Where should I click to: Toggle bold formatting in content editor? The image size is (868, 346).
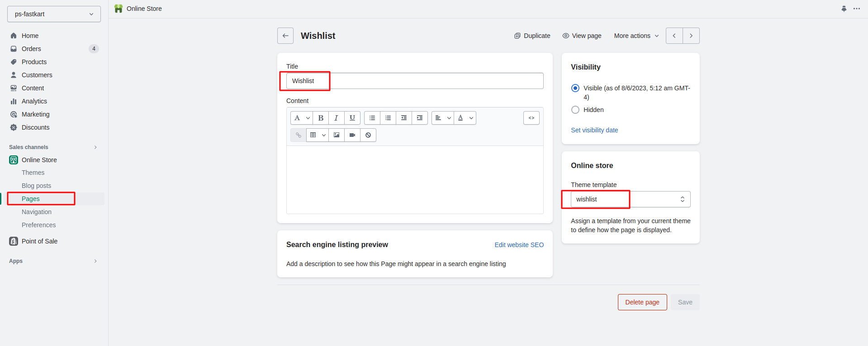[x=321, y=118]
